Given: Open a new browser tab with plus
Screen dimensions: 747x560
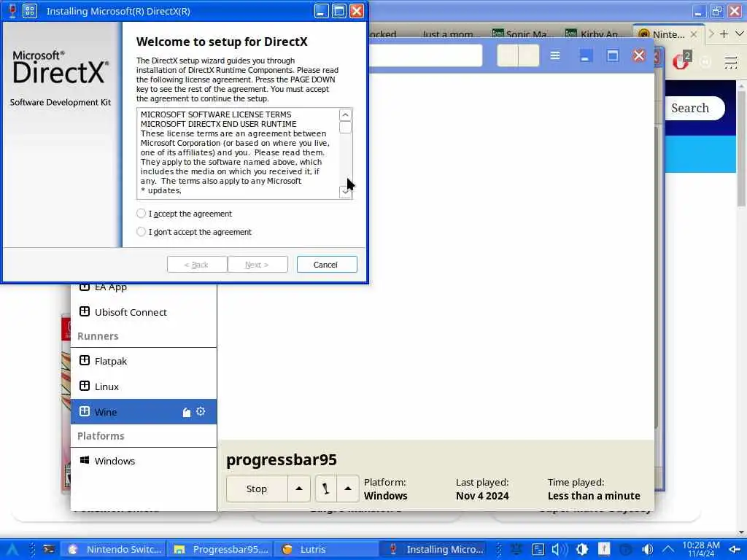Looking at the screenshot, I should tap(724, 34).
